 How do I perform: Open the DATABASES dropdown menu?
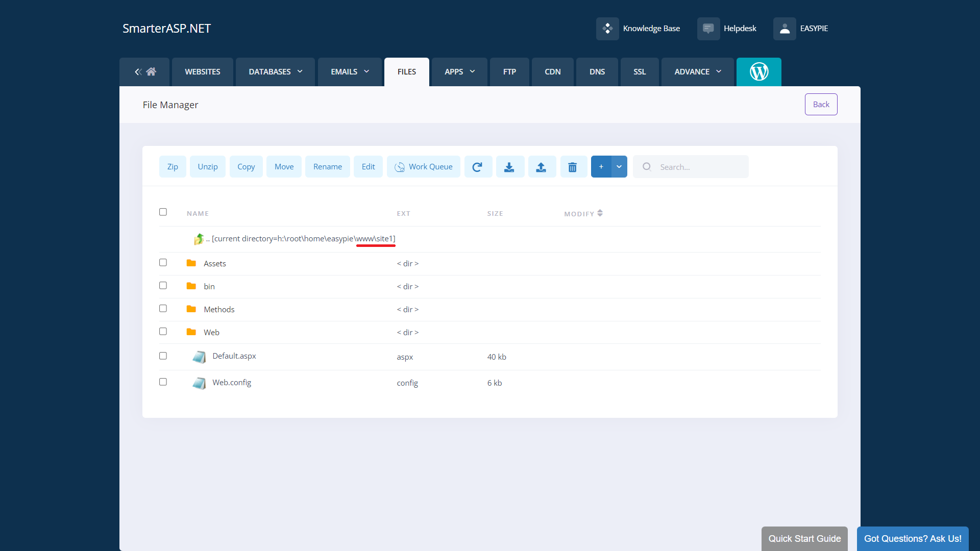(x=275, y=71)
